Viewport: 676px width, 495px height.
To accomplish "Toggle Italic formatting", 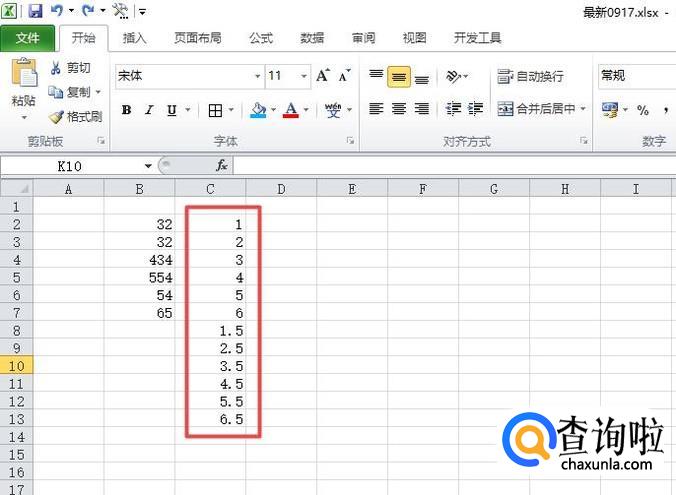I will coord(149,110).
